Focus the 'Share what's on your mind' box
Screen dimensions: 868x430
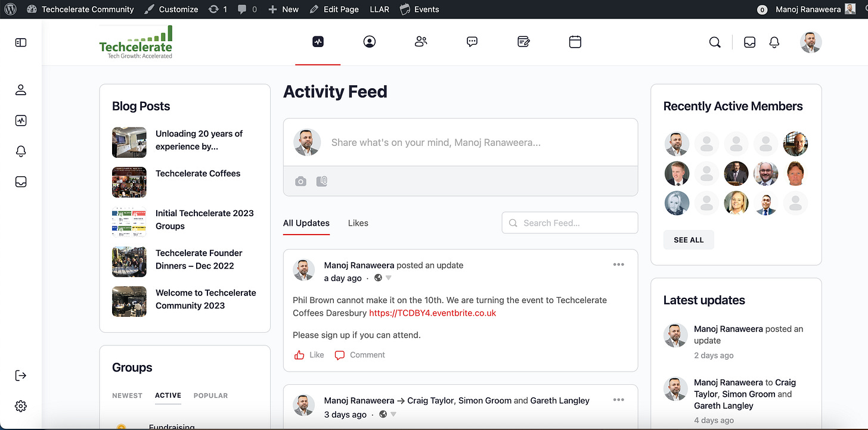[460, 142]
